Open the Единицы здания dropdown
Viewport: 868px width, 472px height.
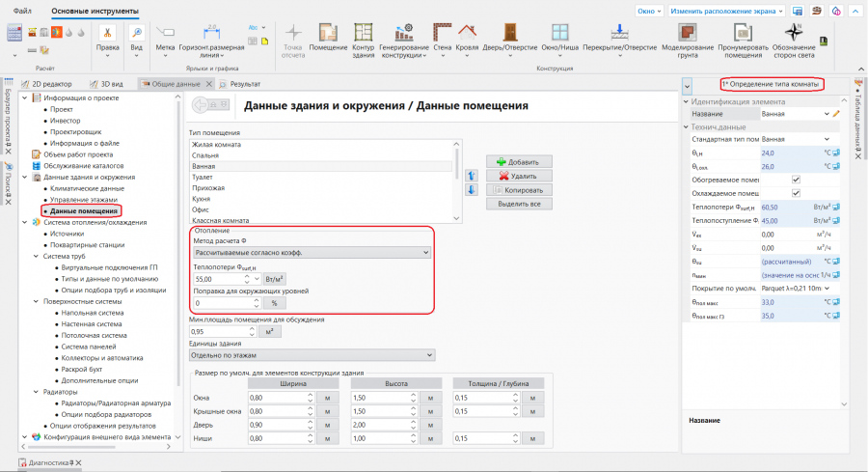(x=311, y=354)
